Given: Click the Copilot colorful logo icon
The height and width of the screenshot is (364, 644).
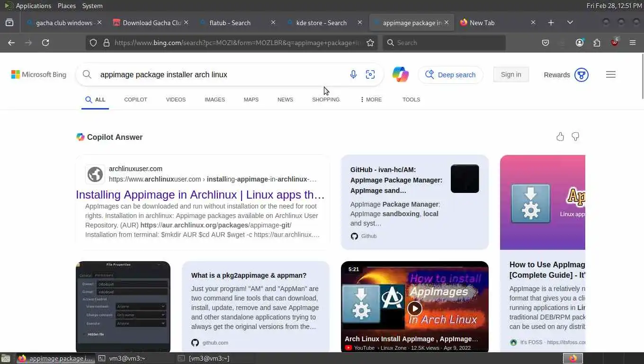Looking at the screenshot, I should (x=400, y=74).
